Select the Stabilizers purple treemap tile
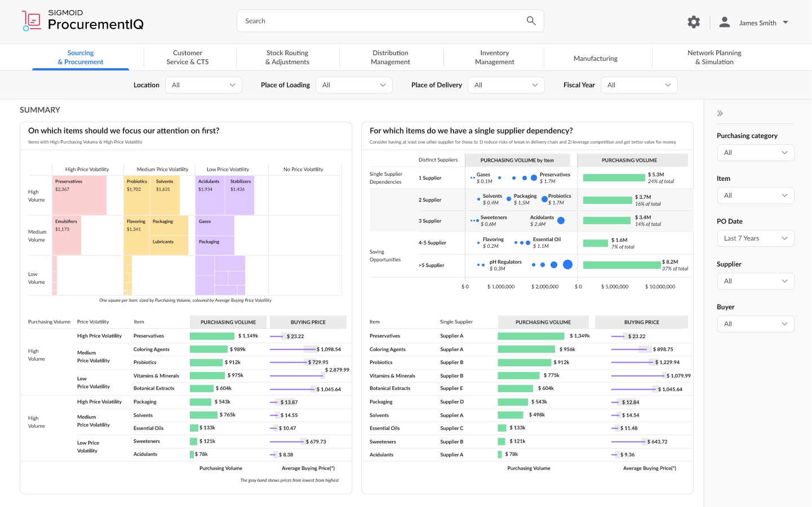 241,195
